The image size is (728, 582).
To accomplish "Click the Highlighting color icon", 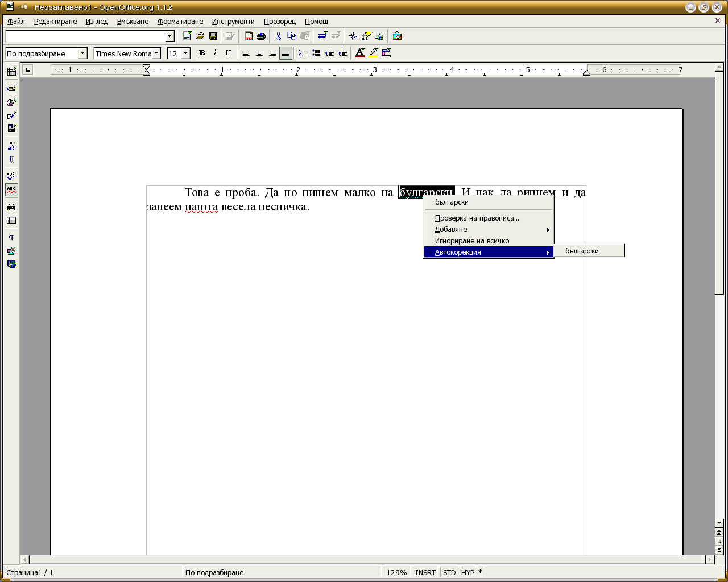I will [x=373, y=53].
